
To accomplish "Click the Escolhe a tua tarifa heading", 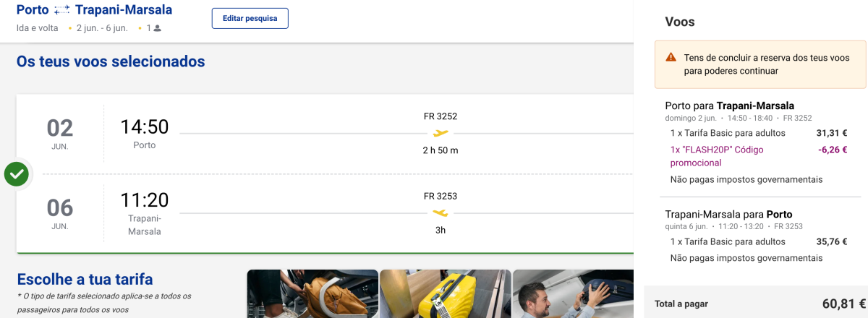I will [x=85, y=279].
